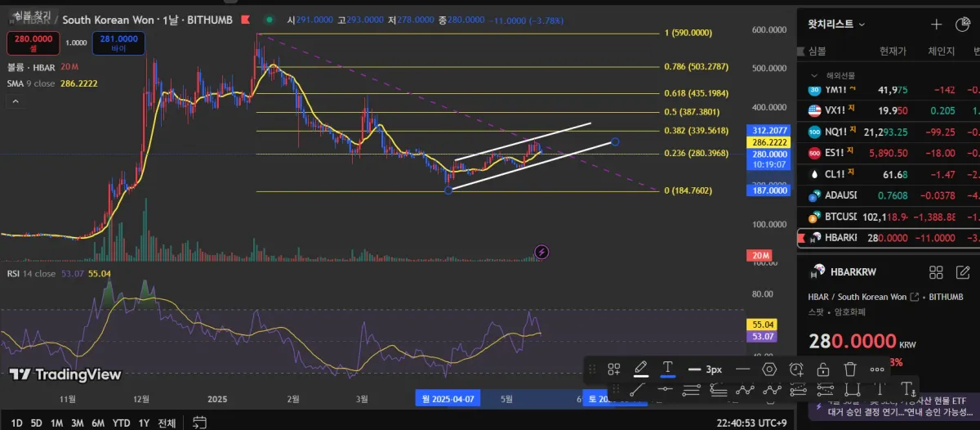
Task: Select the YTD time range tab
Action: pos(122,423)
